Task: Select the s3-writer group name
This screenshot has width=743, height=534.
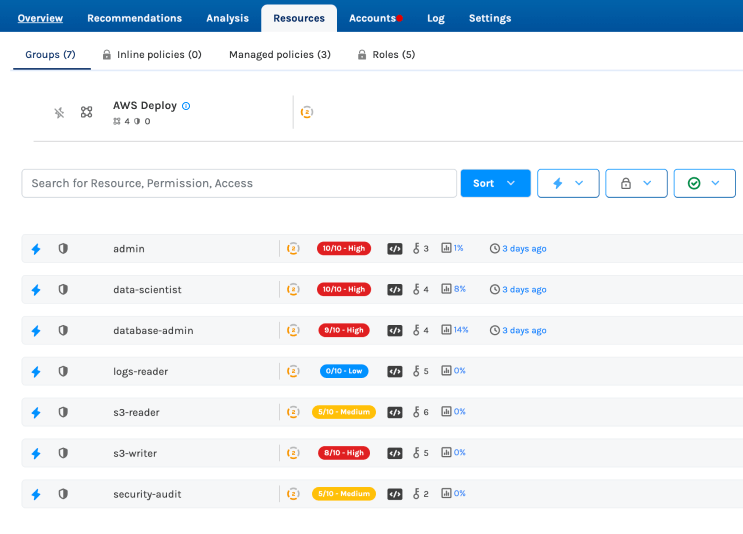Action: pos(135,453)
